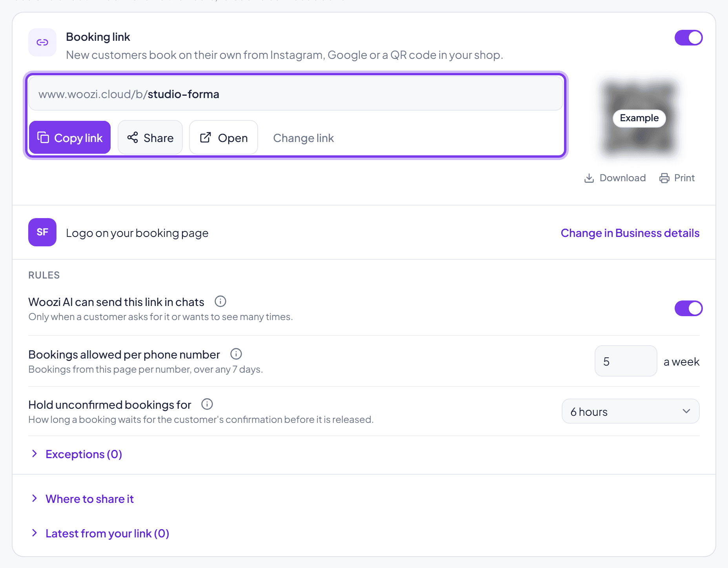
Task: Print the QR code
Action: point(677,178)
